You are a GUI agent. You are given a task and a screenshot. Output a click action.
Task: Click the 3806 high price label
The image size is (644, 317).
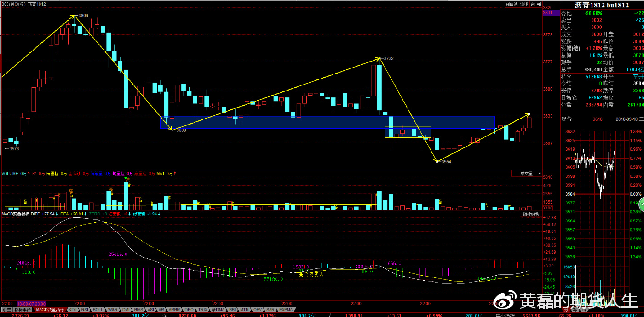83,15
